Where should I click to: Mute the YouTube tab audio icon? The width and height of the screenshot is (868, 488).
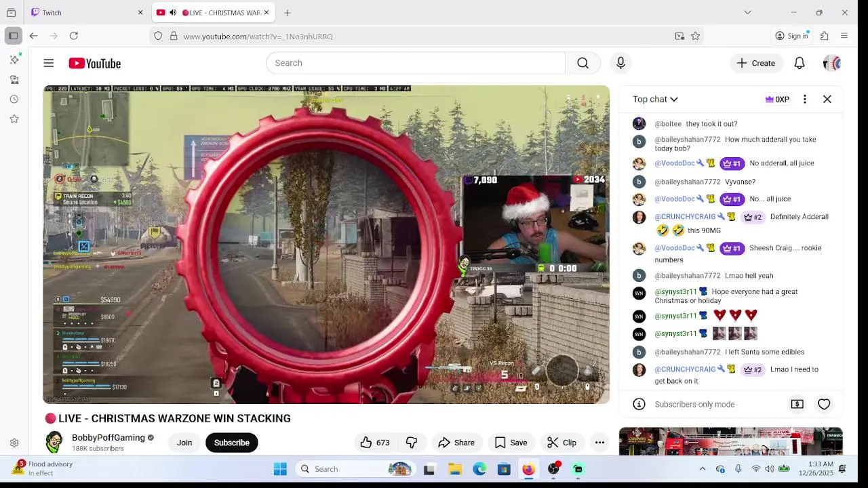click(x=173, y=12)
